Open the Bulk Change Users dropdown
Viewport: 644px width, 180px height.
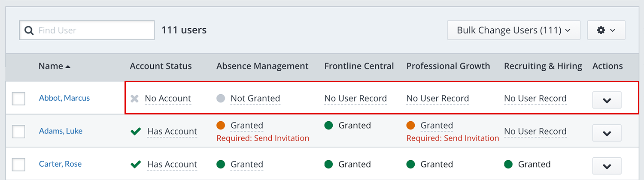tap(513, 30)
